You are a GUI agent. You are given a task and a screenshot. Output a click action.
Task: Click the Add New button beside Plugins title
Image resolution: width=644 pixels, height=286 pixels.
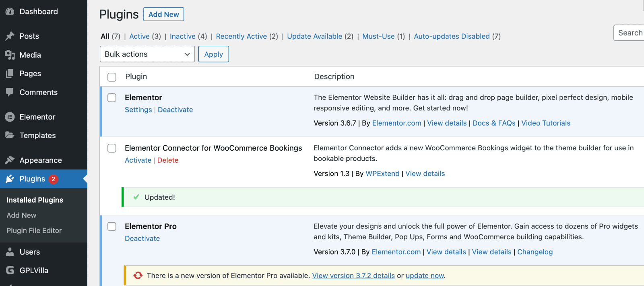pyautogui.click(x=163, y=14)
